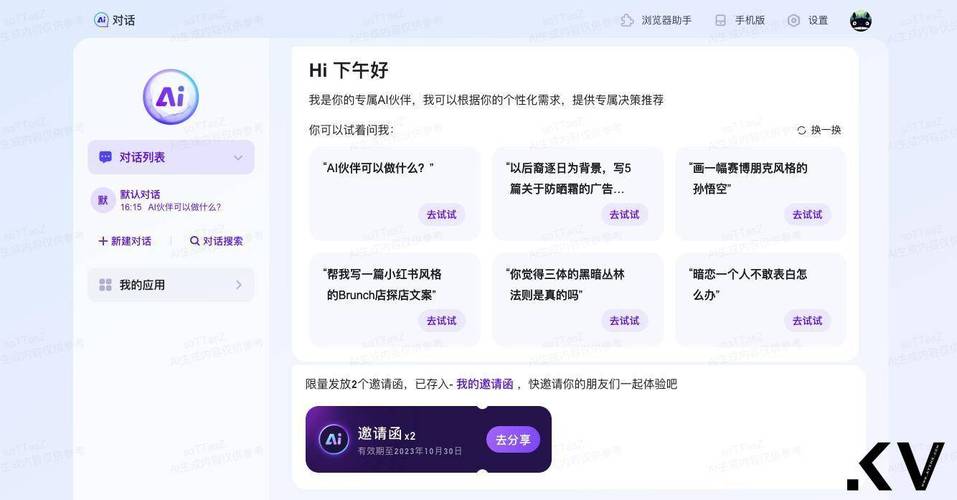Try the 三体黑暗丛林法则 prompt
957x500 pixels.
point(624,321)
